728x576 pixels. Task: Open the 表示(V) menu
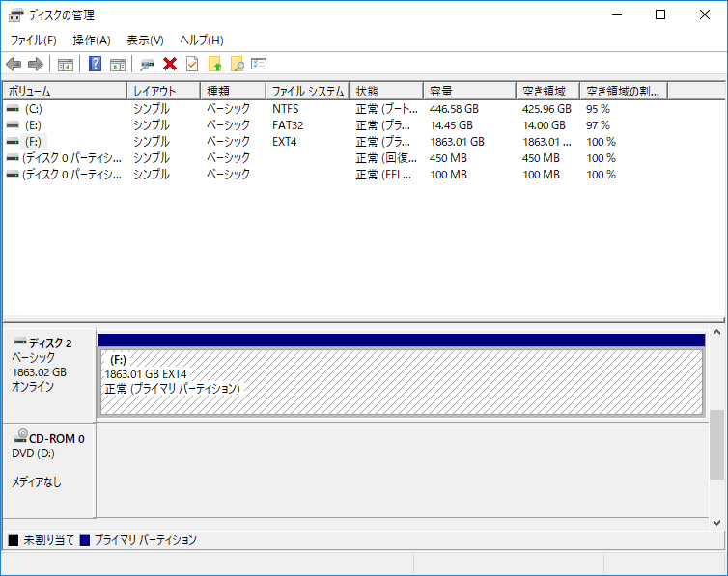pos(145,41)
